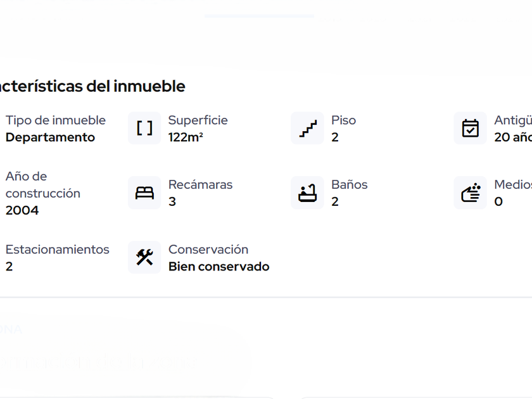Select the '2004' construction year value
532x399 pixels.
[22, 210]
